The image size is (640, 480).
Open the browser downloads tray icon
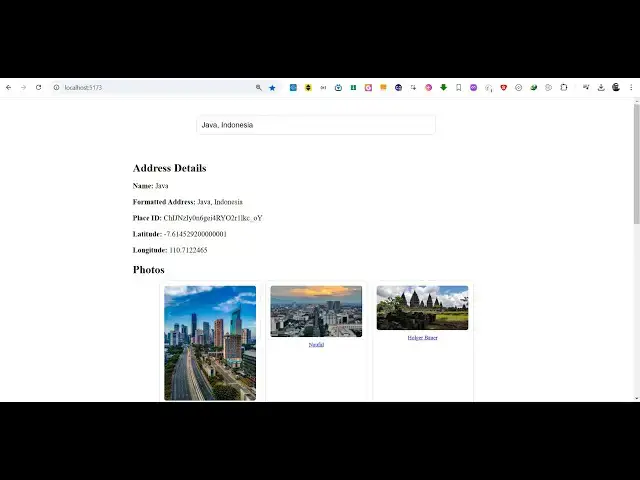coord(601,87)
